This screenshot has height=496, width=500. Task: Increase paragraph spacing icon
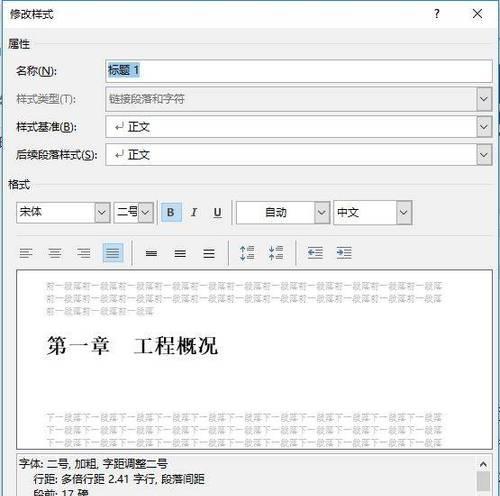pos(247,253)
